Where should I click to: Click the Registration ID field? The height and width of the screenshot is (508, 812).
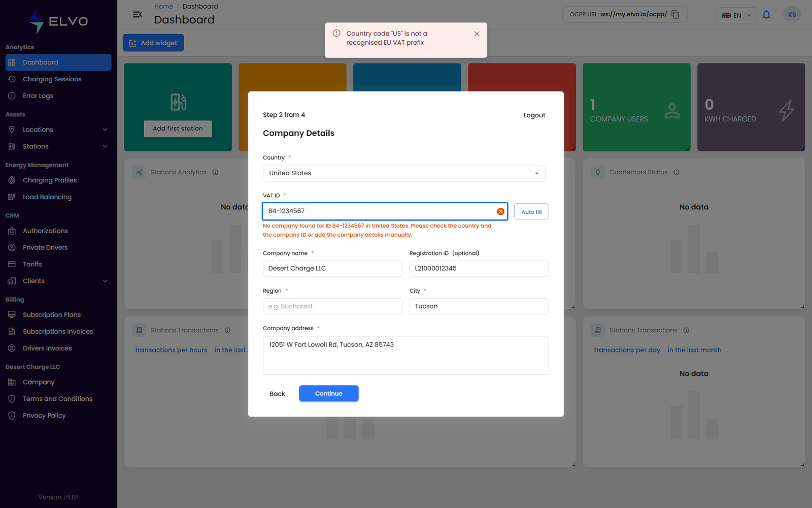point(479,269)
